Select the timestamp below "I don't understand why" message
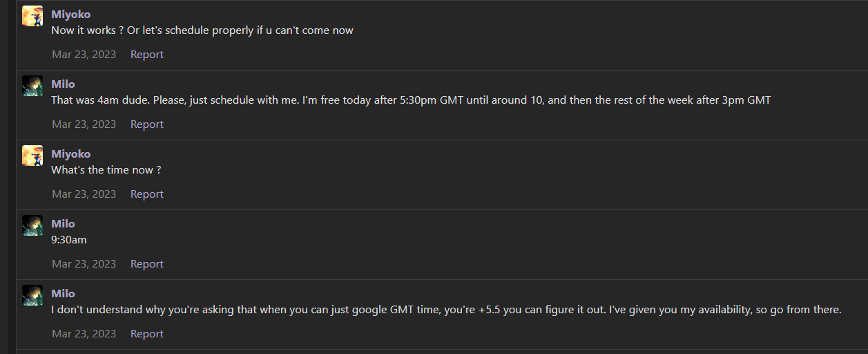 coord(84,334)
